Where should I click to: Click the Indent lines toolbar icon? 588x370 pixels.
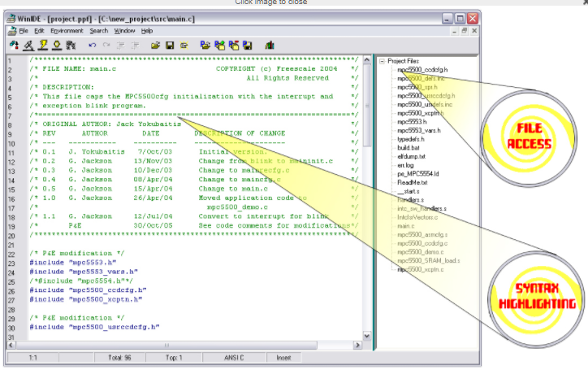pos(118,44)
